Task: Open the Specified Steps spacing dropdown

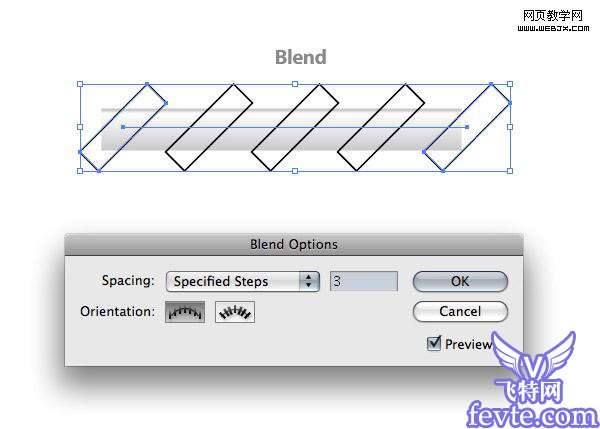Action: tap(243, 281)
